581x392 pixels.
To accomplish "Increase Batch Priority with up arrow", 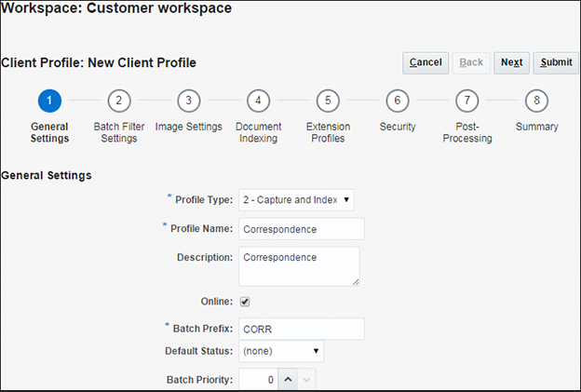I will click(288, 380).
